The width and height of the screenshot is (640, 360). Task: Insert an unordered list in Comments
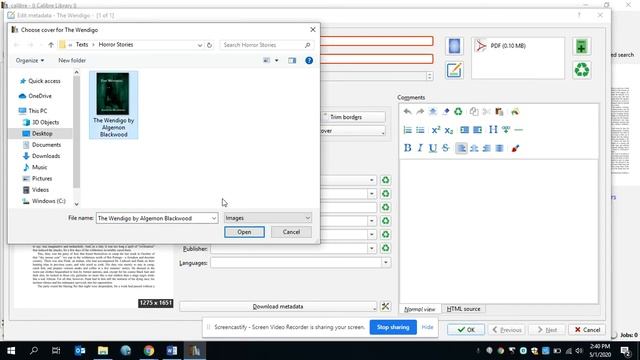pos(420,130)
